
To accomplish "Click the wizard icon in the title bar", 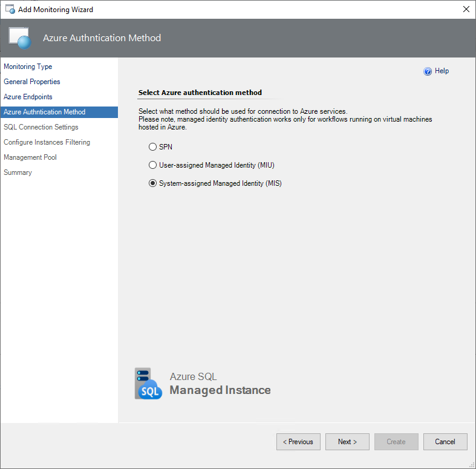I will [10, 10].
